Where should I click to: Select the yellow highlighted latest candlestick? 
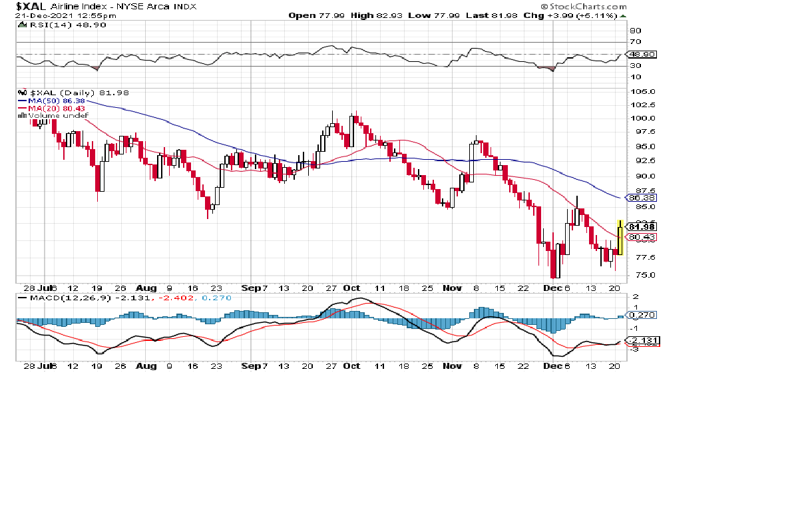[x=620, y=237]
